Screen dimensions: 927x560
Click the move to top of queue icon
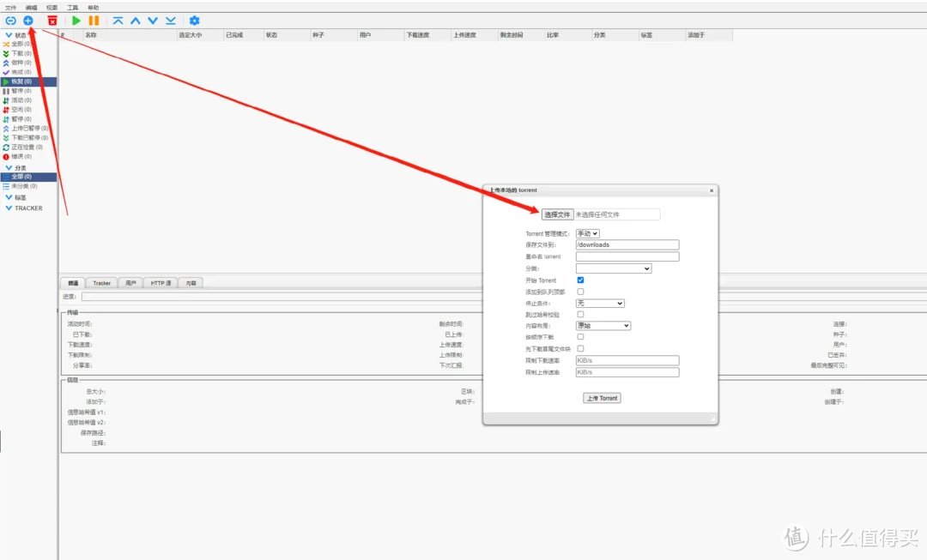tap(118, 20)
